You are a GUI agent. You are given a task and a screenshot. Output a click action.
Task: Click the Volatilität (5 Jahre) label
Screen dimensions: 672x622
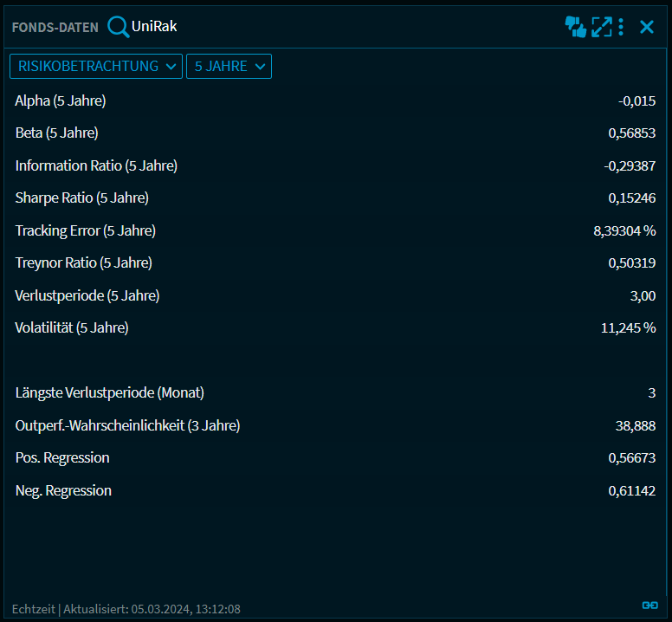click(x=72, y=328)
